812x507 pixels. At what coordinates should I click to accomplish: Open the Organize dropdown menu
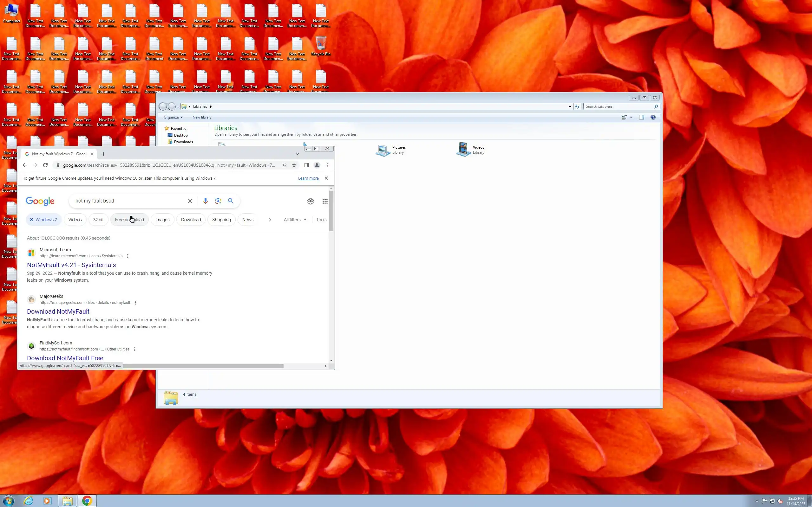coord(173,117)
